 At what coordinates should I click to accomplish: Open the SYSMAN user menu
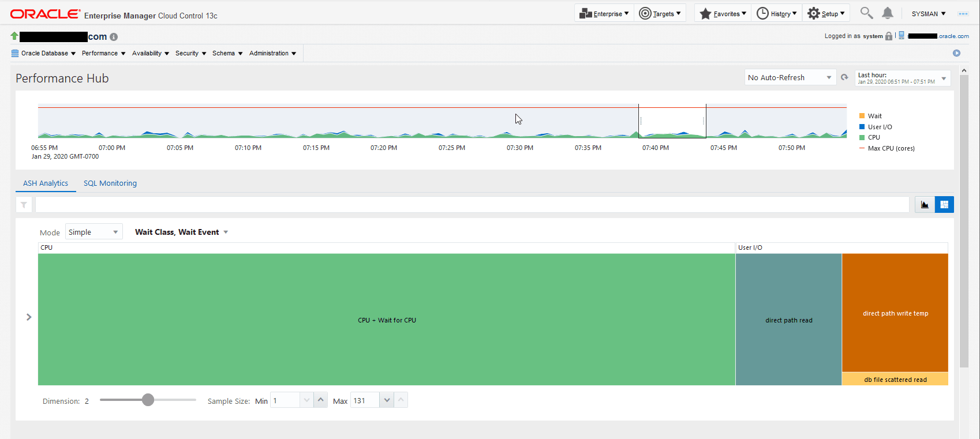pos(929,13)
